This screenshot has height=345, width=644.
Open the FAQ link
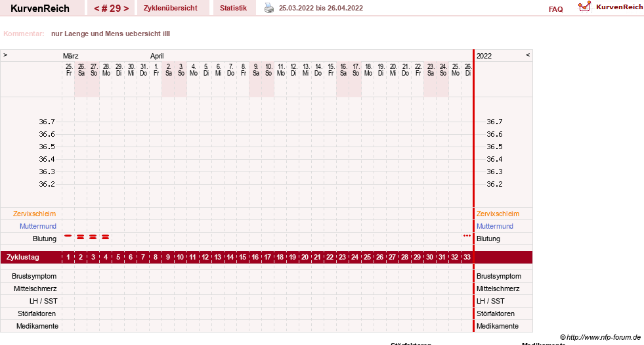(555, 9)
